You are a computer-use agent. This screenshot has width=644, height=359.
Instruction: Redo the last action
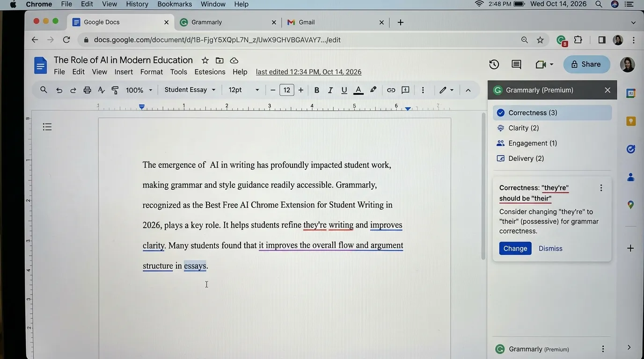(73, 90)
